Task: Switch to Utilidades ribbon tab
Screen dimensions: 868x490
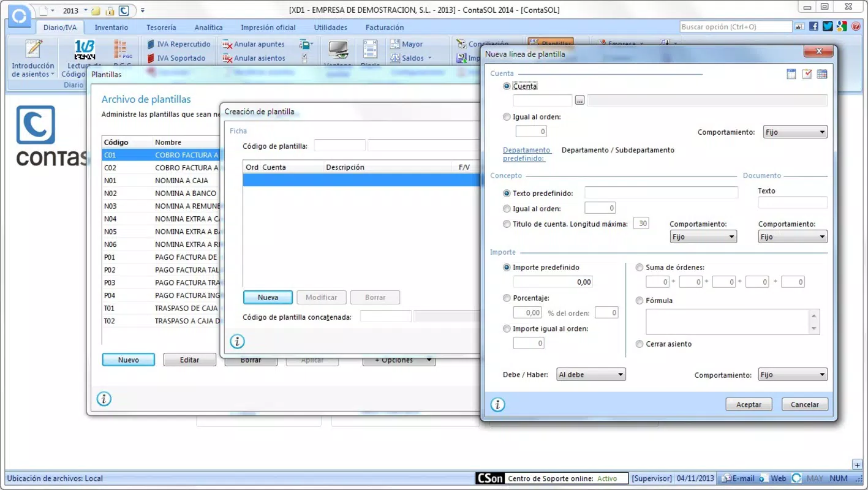Action: [331, 28]
